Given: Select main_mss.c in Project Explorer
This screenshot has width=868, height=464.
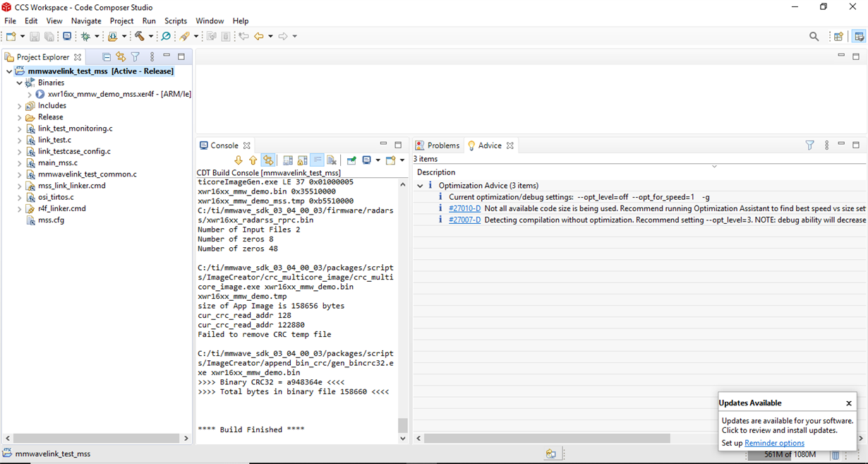Looking at the screenshot, I should coord(58,162).
